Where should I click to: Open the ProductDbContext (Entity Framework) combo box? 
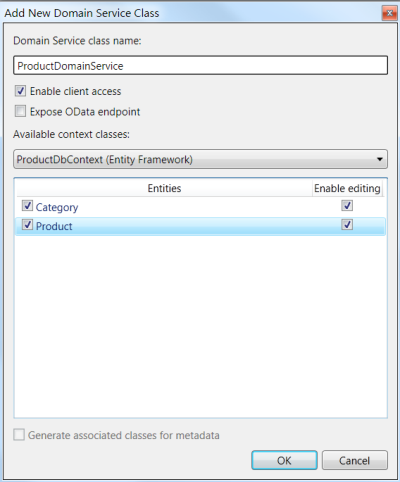200,159
